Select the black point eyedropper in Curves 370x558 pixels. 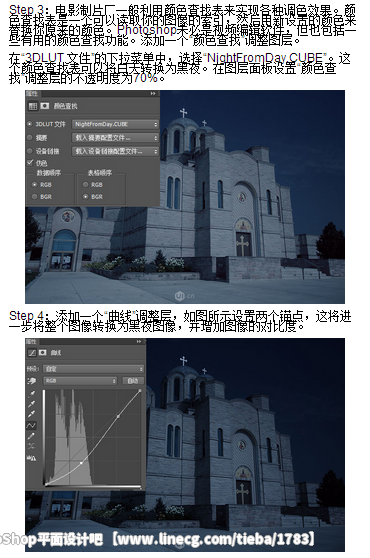coord(32,394)
